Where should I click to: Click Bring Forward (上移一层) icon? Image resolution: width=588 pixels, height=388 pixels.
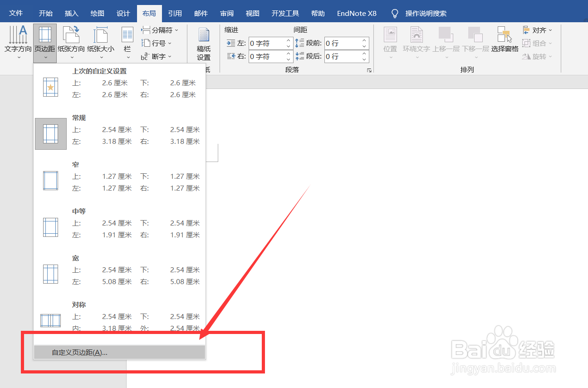446,43
